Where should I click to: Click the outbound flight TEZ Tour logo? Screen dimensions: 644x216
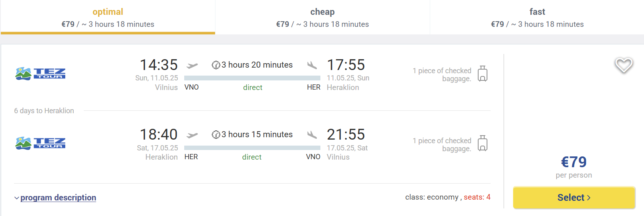coord(40,74)
